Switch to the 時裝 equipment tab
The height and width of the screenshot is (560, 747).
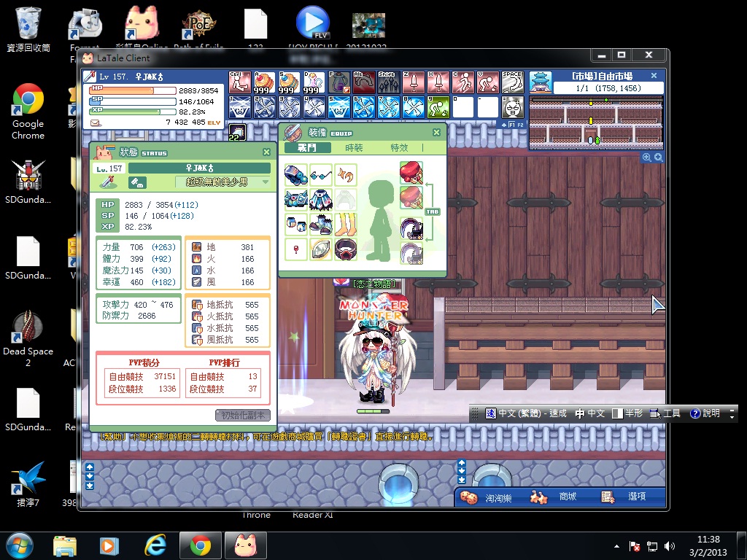point(354,148)
